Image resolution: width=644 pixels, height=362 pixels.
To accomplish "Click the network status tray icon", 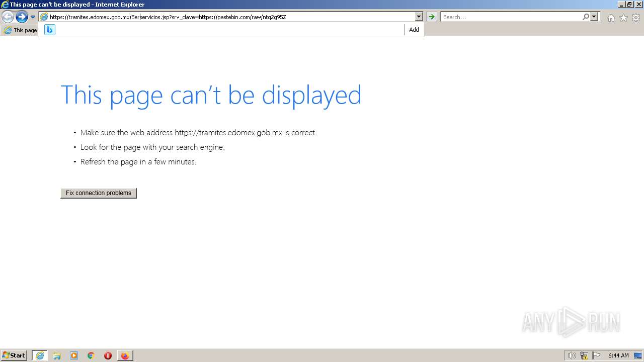I will [584, 355].
